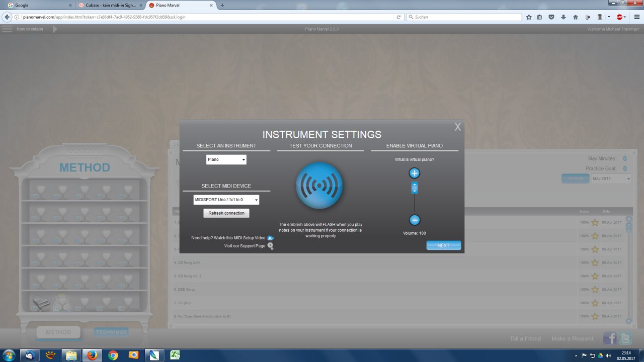
Task: Switch to the Cubase kein midi-in tab
Action: coord(110,5)
